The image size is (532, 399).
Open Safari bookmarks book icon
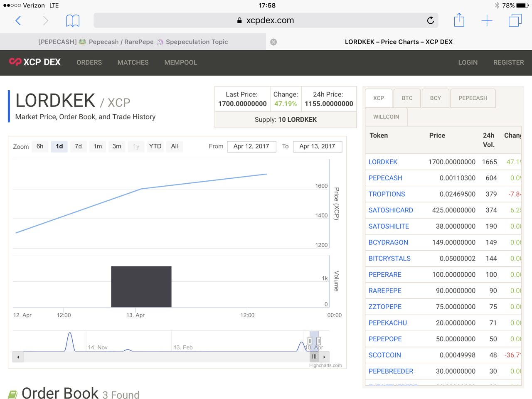[x=73, y=20]
